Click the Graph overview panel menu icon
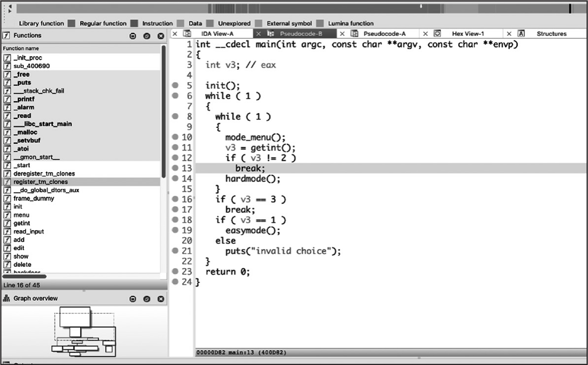This screenshot has height=365, width=588. (x=133, y=299)
